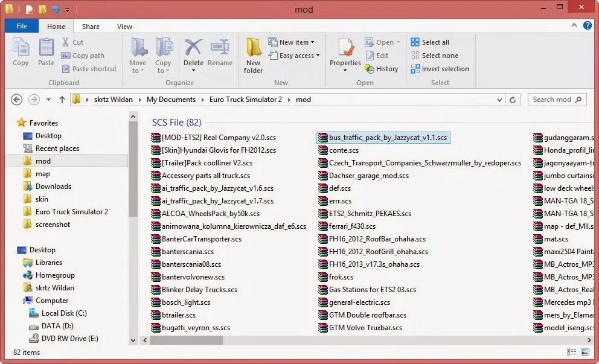Select Gas Stations for ETS2 03.scs
599x364 pixels.
pos(367,290)
